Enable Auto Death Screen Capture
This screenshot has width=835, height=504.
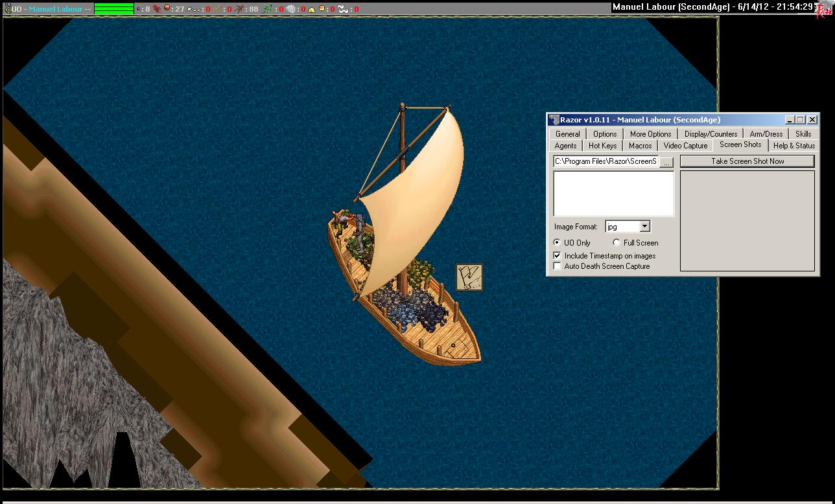pos(557,266)
